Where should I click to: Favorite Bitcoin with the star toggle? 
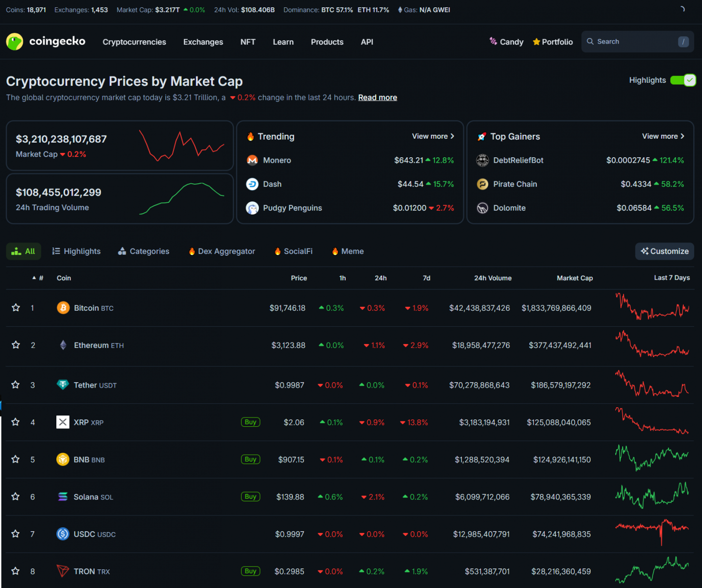pos(16,308)
